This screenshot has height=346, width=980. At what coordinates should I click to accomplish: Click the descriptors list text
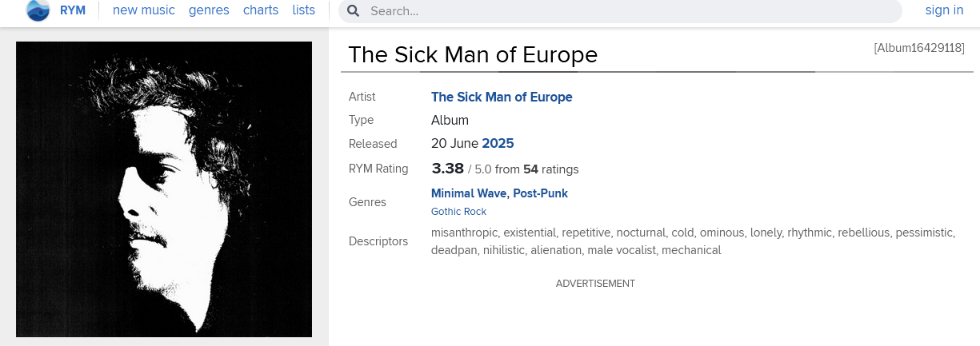(x=693, y=241)
